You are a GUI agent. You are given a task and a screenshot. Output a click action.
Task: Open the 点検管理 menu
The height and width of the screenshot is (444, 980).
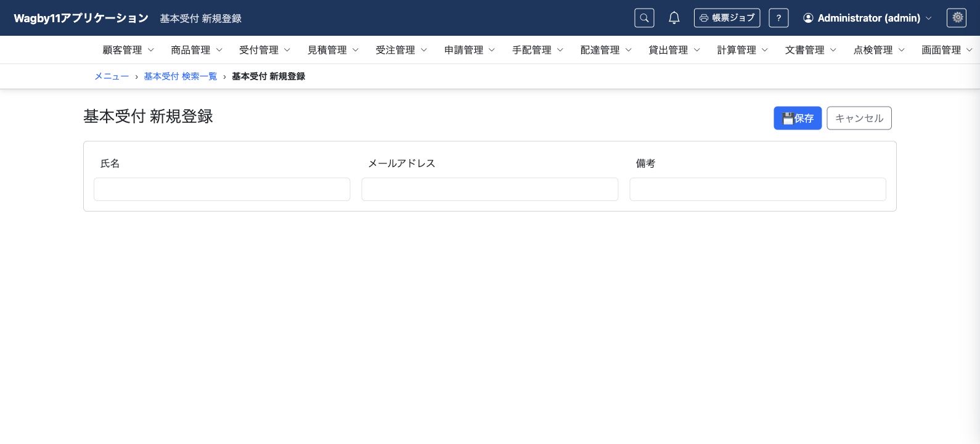pyautogui.click(x=879, y=50)
